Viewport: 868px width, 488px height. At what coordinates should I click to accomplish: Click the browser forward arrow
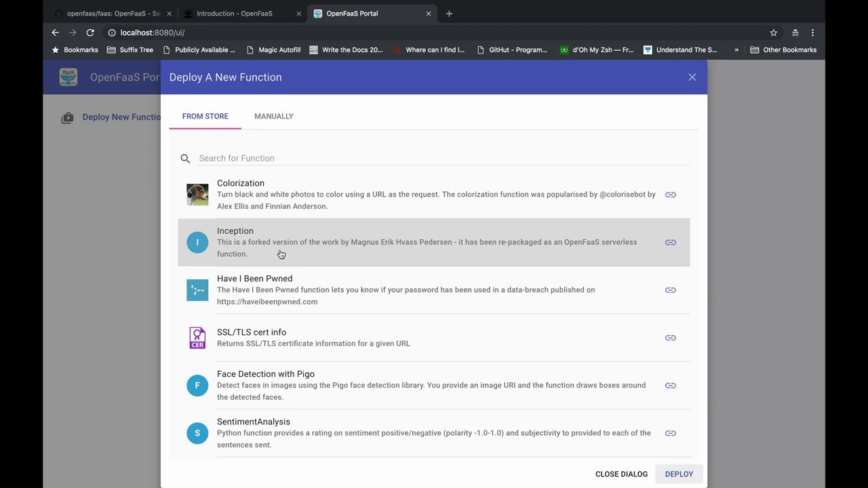[73, 33]
